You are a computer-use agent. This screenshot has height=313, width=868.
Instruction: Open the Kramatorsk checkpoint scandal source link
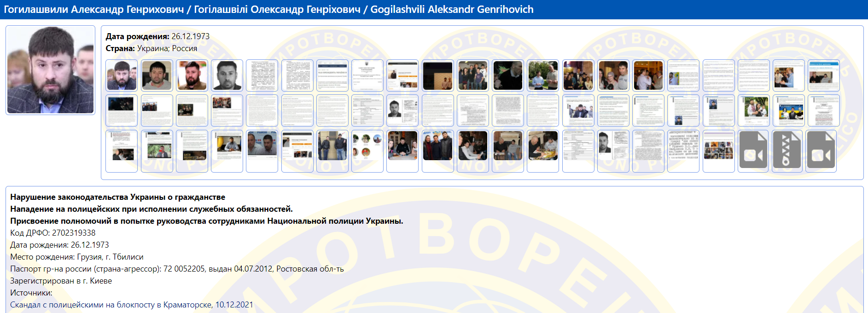point(132,305)
